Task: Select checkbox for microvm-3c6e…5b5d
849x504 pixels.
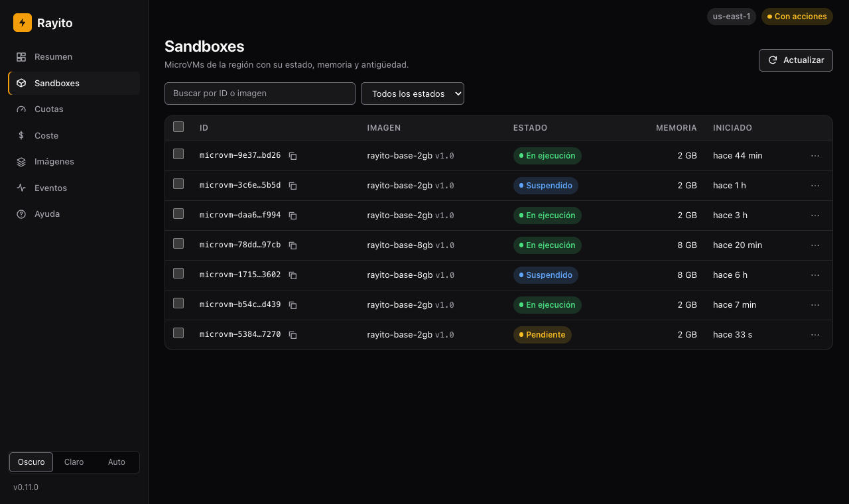Action: coord(178,184)
